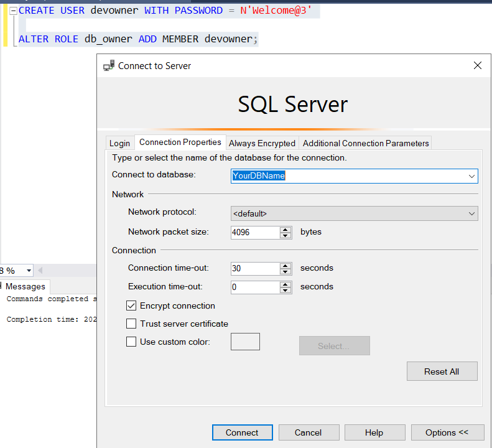Click the horizontal scroll left arrow

click(40, 270)
